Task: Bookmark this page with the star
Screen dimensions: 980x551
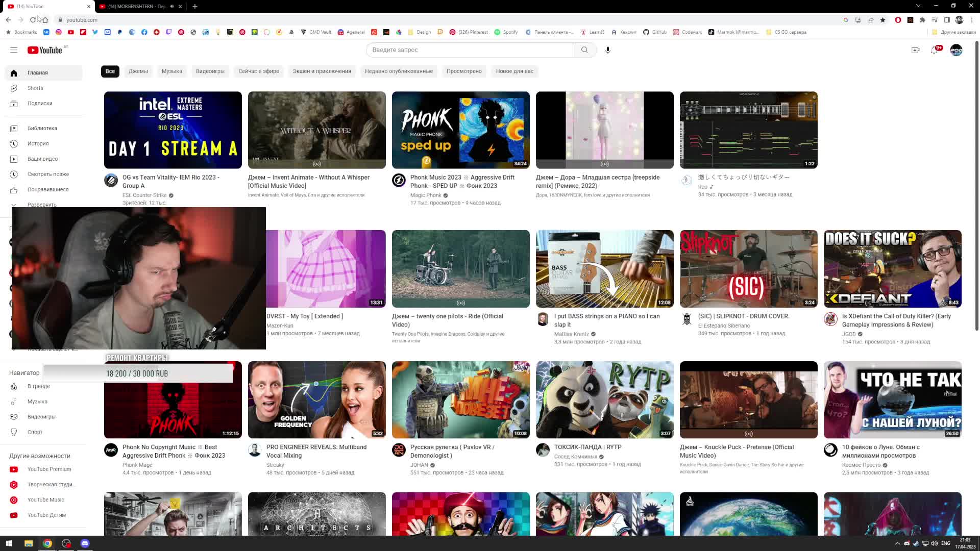Action: [x=883, y=20]
